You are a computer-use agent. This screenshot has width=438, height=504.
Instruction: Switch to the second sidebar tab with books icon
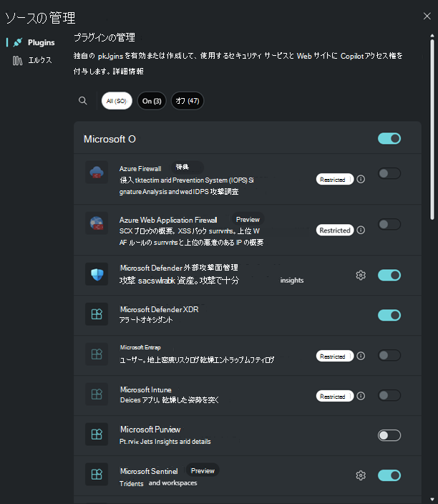[31, 60]
